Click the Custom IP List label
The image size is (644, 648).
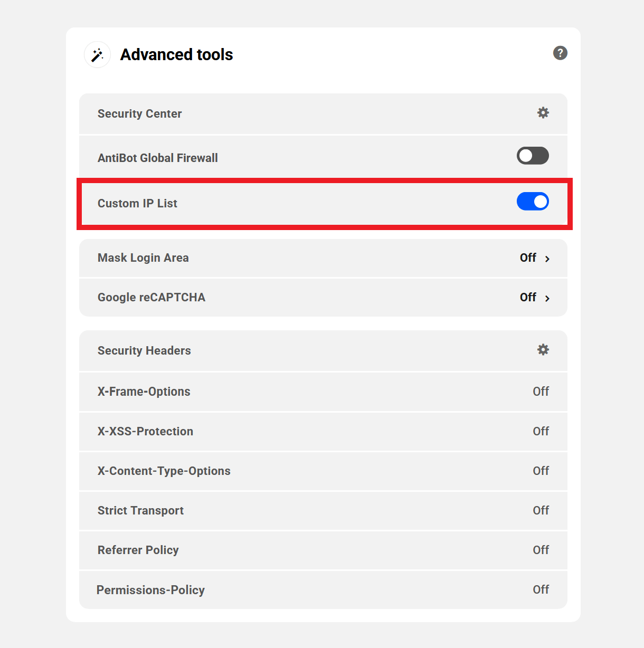click(137, 204)
